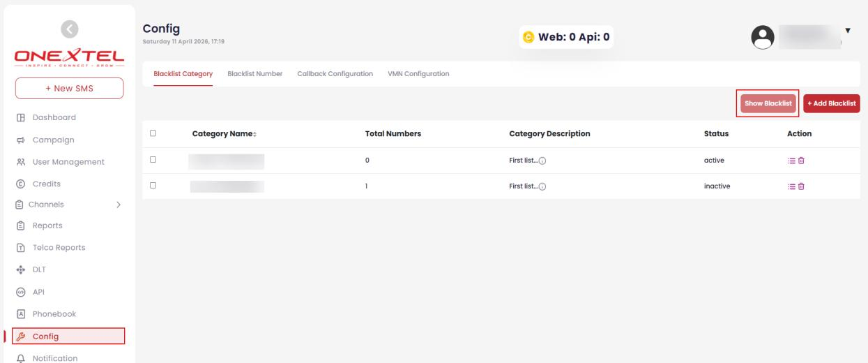Click the user avatar icon
This screenshot has width=868, height=363.
pyautogui.click(x=762, y=38)
